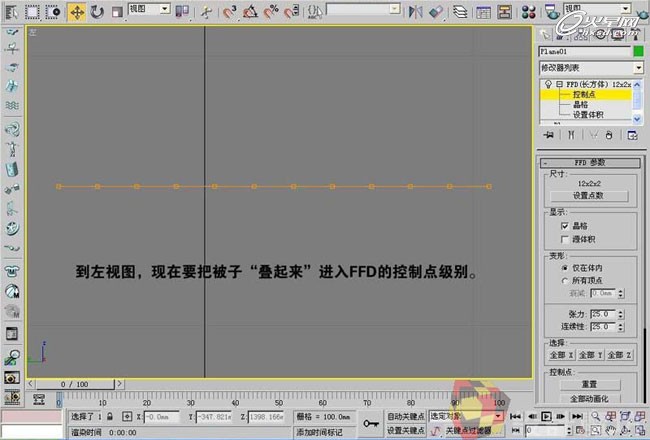Select the 所有顶点 (All Vertices) radio button
Screen dimensions: 650x440
(x=566, y=280)
